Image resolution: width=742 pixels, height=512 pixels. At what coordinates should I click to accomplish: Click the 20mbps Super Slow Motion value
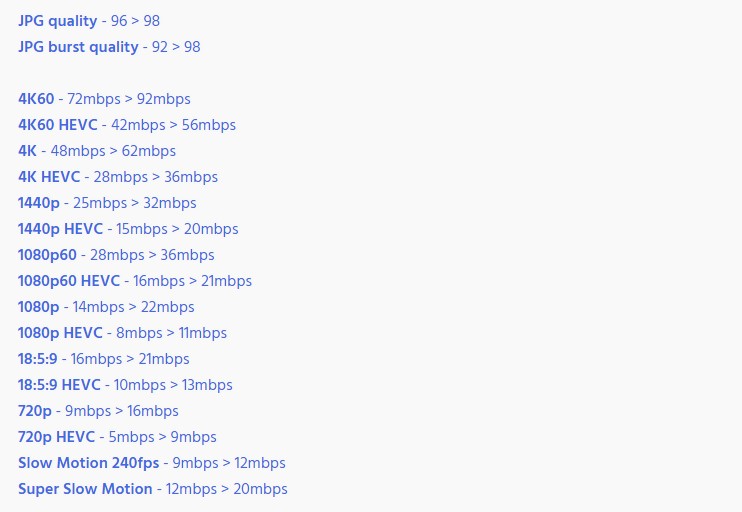point(260,490)
